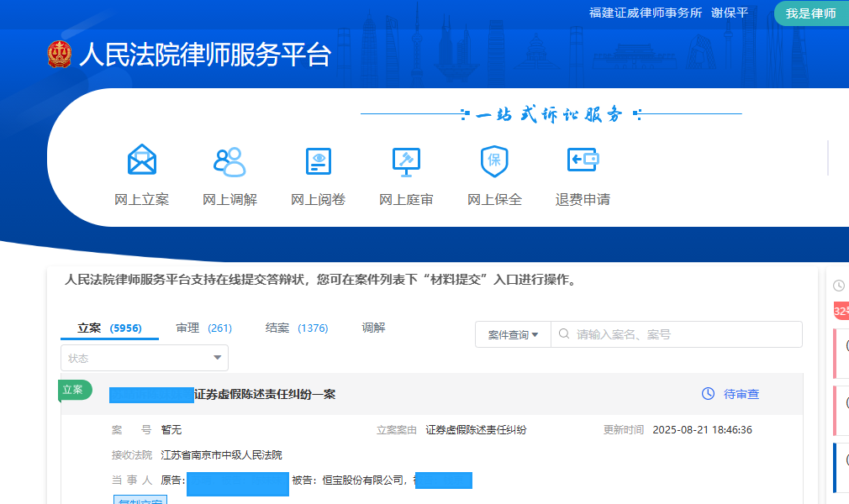
Task: Click the green 立案 case status badge
Action: click(x=74, y=390)
